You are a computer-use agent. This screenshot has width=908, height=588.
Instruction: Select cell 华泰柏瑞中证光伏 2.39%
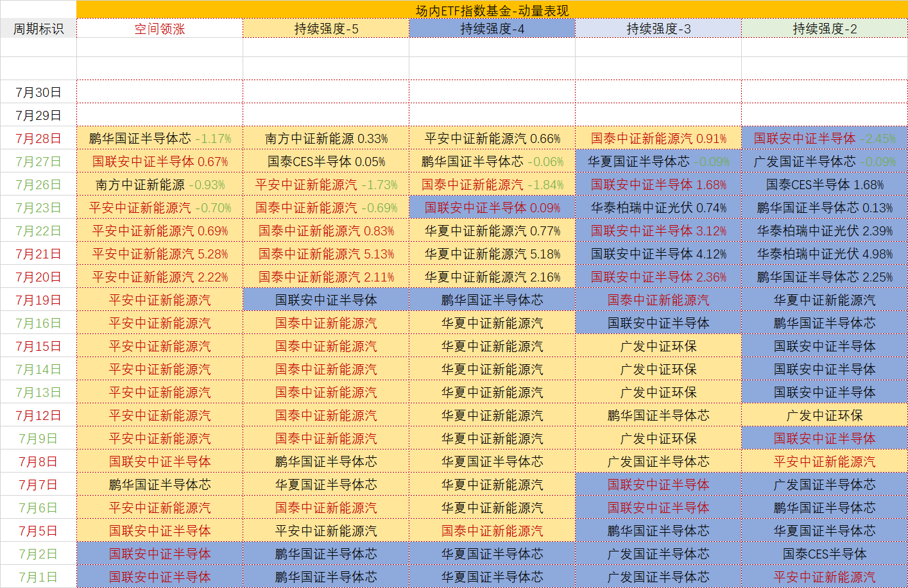click(825, 231)
